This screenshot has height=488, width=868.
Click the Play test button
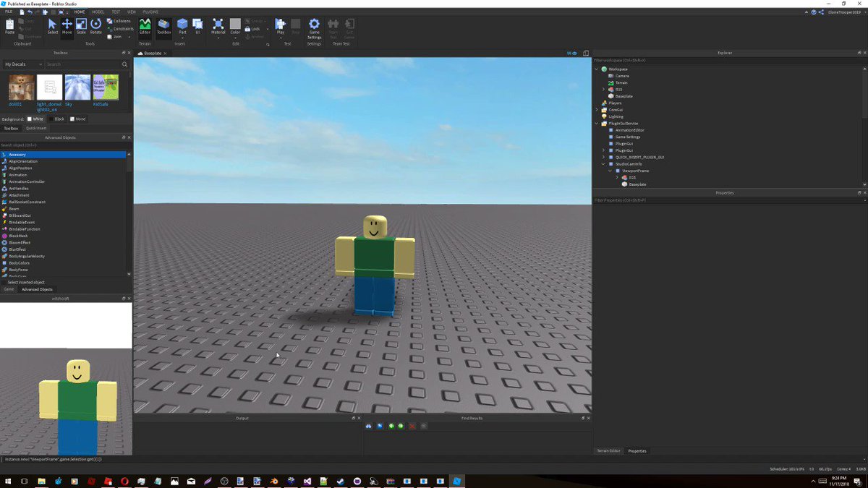281,26
